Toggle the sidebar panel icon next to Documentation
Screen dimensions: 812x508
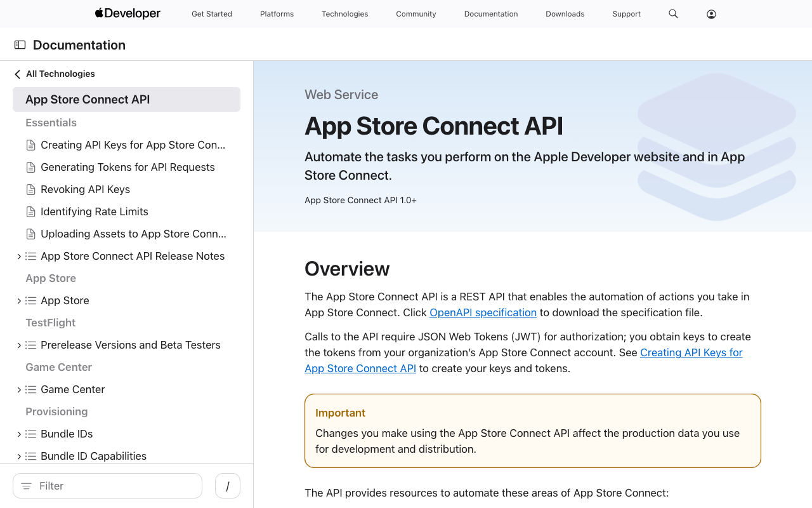point(20,44)
